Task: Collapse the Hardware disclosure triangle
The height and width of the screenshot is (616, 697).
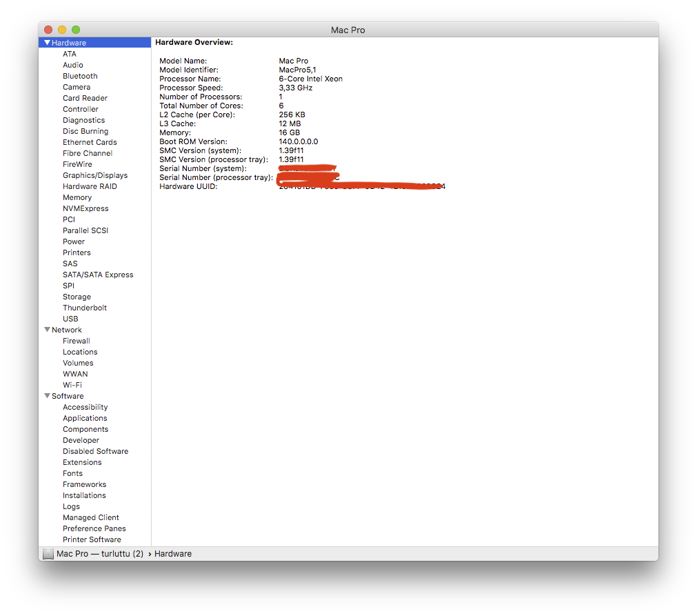Action: click(47, 43)
